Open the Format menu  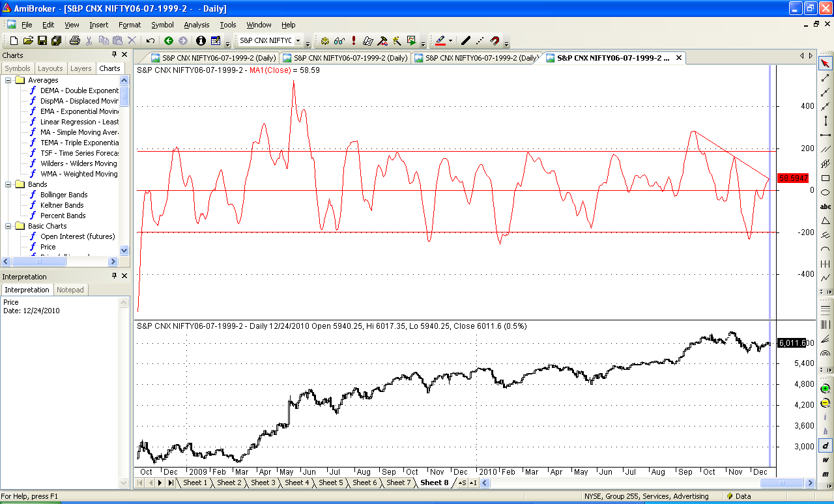click(x=130, y=25)
